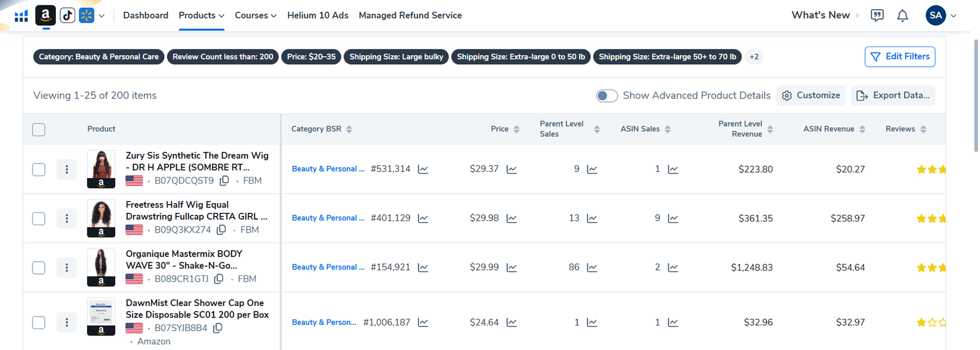This screenshot has height=350, width=980.
Task: Expand the marketplace switcher chevron
Action: (x=102, y=16)
